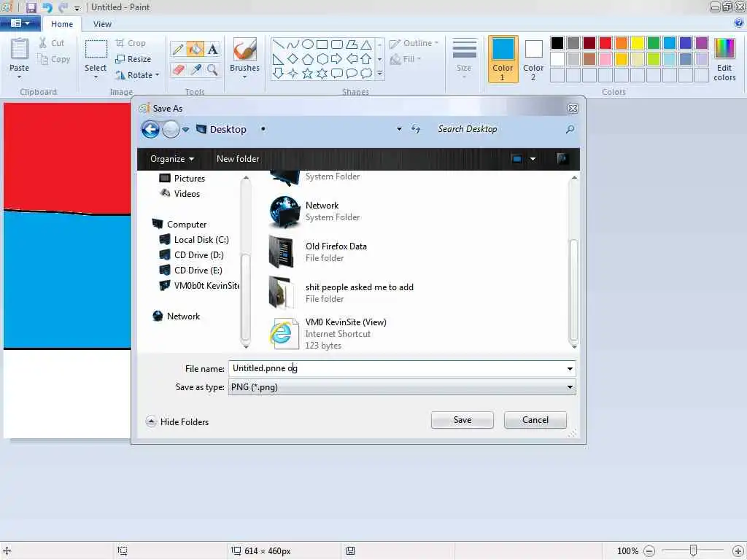Choose the Triangle shape
The width and height of the screenshot is (747, 560).
click(x=366, y=44)
